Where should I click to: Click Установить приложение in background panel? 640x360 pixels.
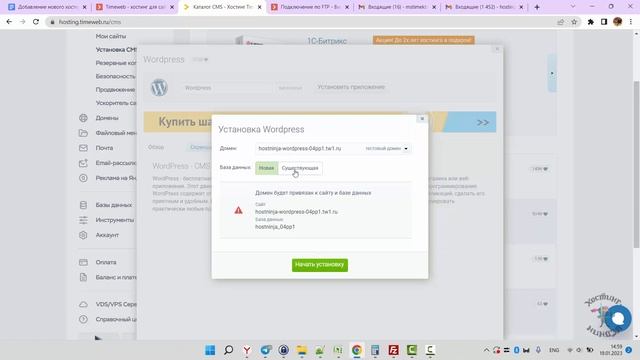pos(351,87)
